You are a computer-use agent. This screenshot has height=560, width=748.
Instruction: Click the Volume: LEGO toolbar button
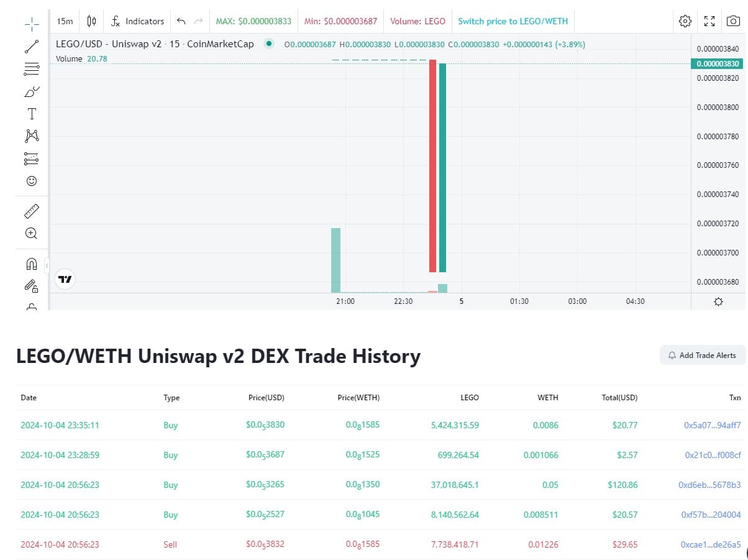point(417,21)
